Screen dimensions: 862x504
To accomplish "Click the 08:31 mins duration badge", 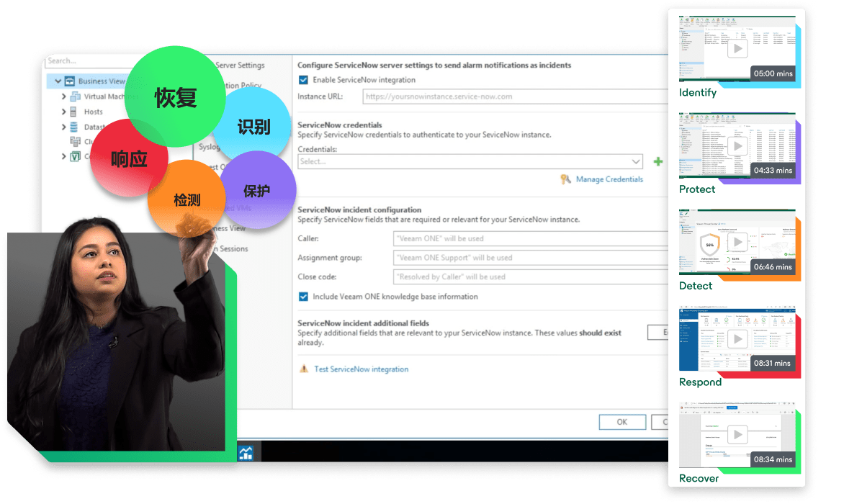I will click(773, 364).
